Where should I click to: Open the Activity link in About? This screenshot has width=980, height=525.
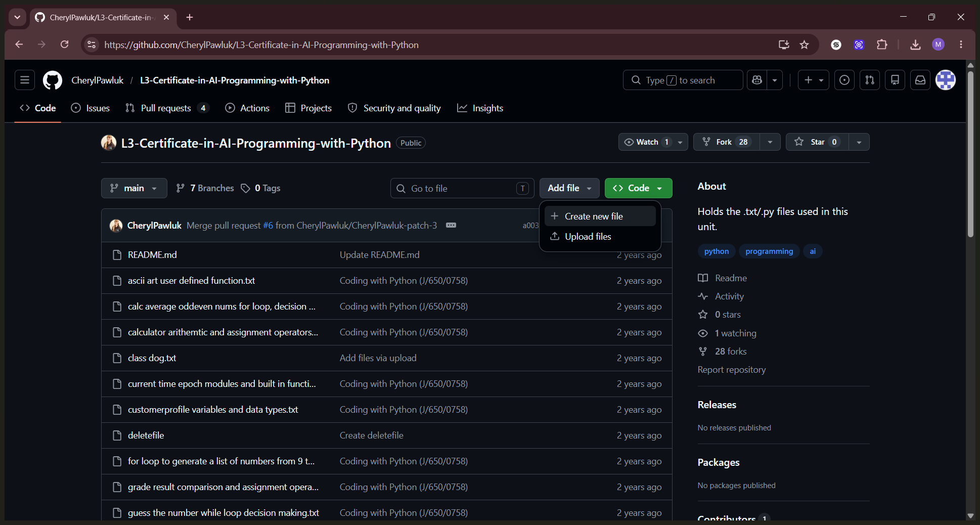(x=729, y=296)
